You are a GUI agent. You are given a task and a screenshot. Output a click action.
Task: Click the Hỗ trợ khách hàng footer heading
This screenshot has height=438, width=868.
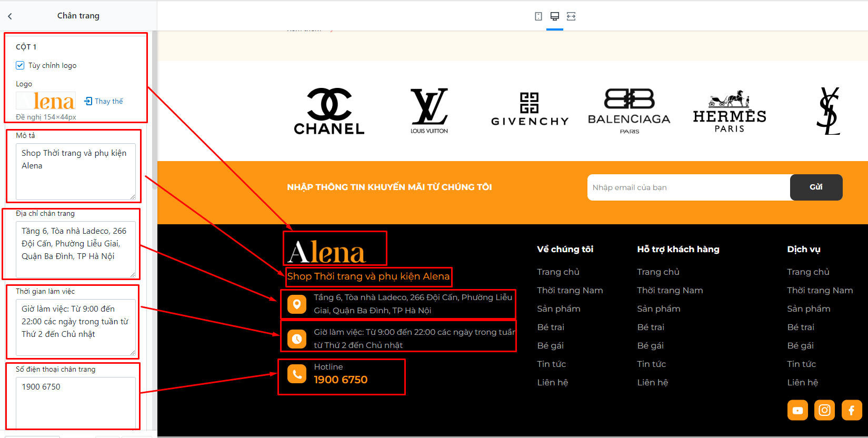pos(678,249)
